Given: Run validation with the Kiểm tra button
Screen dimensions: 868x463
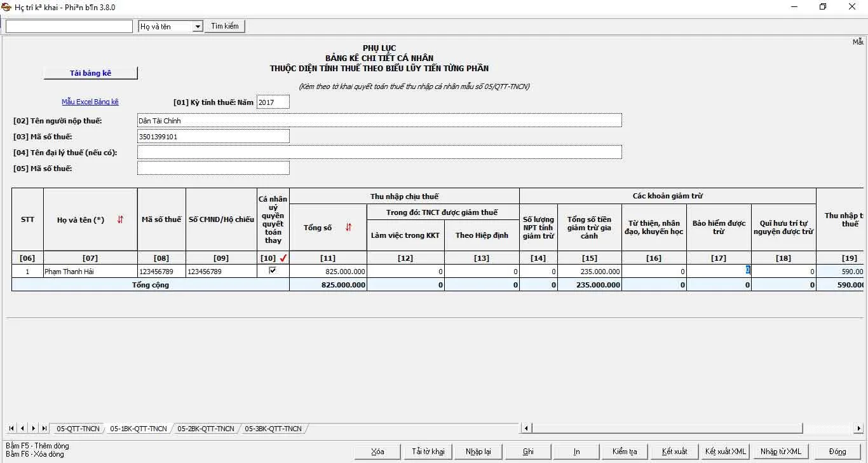Looking at the screenshot, I should click(625, 451).
